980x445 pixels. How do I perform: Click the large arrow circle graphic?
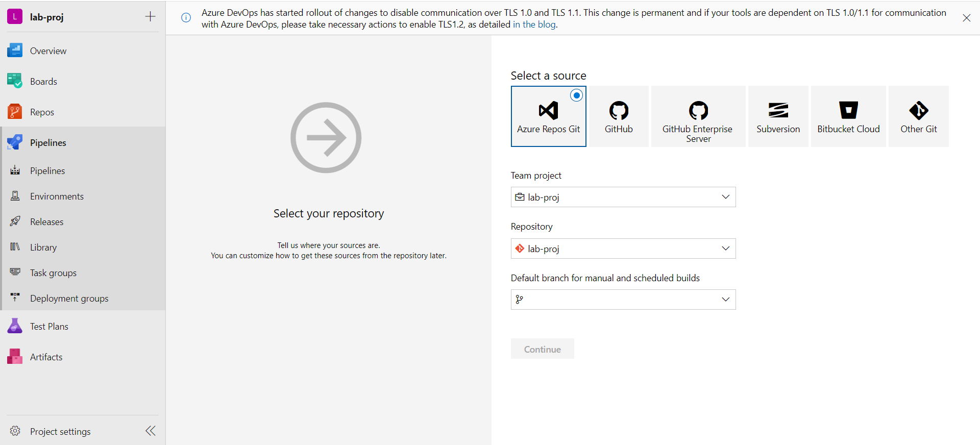tap(326, 138)
